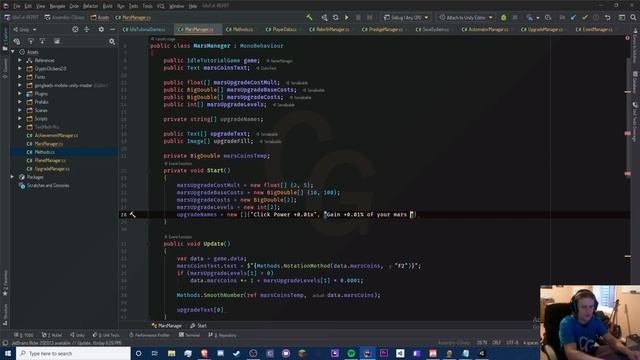Screen dimensions: 640x360
Task: Switch to the EventManager.cs editor tab
Action: tap(595, 29)
